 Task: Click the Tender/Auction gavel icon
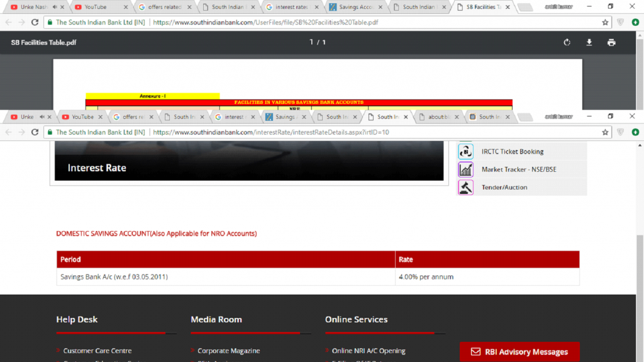(x=465, y=187)
